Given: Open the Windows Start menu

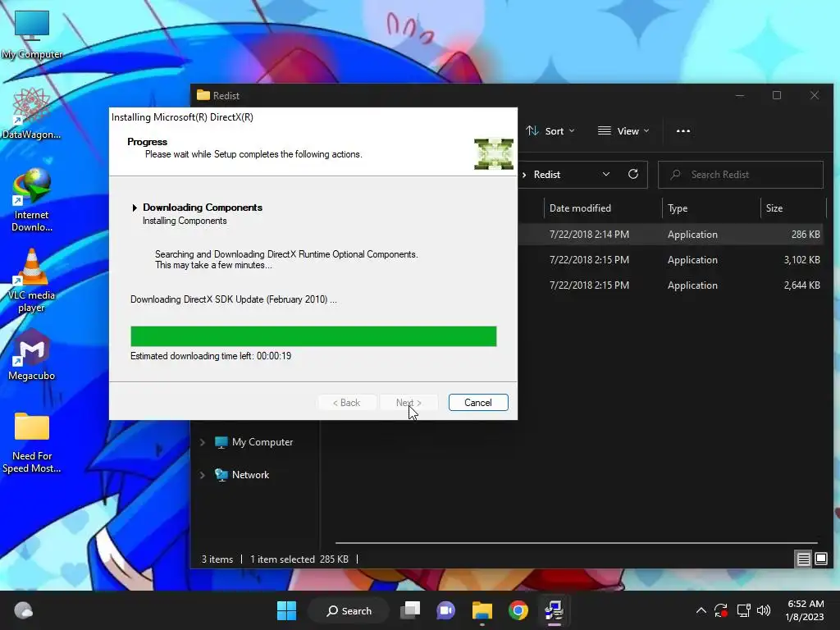Looking at the screenshot, I should tap(286, 610).
